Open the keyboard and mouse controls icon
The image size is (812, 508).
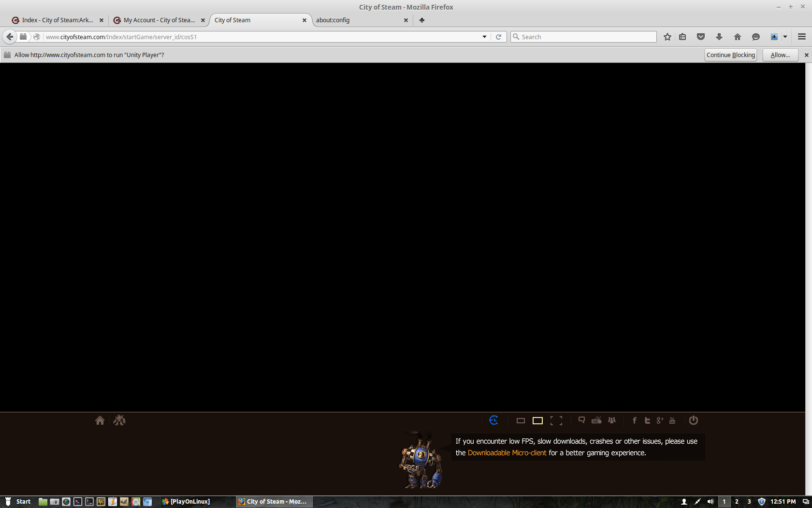click(597, 420)
